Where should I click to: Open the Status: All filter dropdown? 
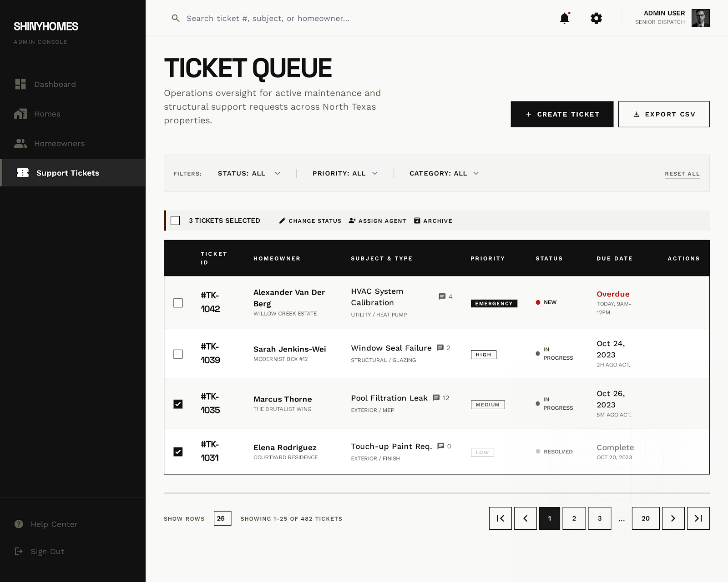[x=248, y=173]
